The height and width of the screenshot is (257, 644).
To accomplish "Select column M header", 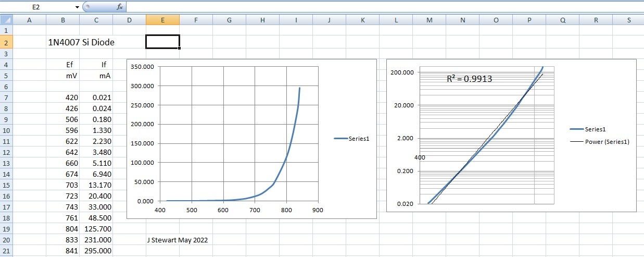I will tap(429, 20).
